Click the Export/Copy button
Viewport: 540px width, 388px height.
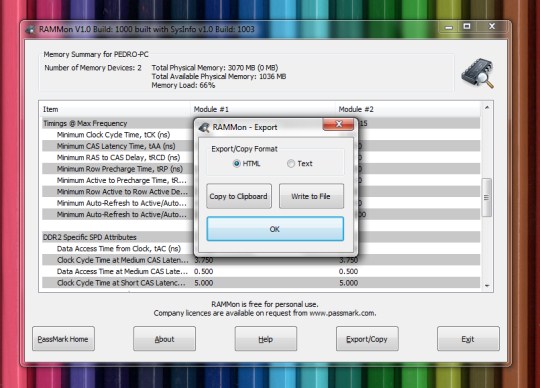point(367,339)
